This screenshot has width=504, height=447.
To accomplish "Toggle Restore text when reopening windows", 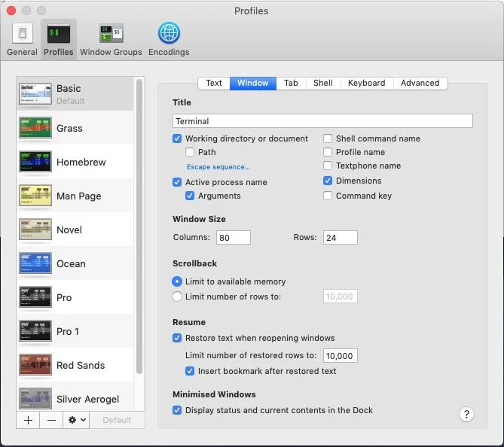I will point(177,338).
